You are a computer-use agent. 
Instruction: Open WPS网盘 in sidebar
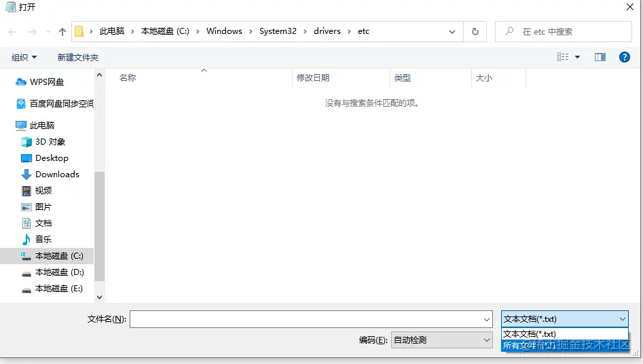[x=47, y=82]
